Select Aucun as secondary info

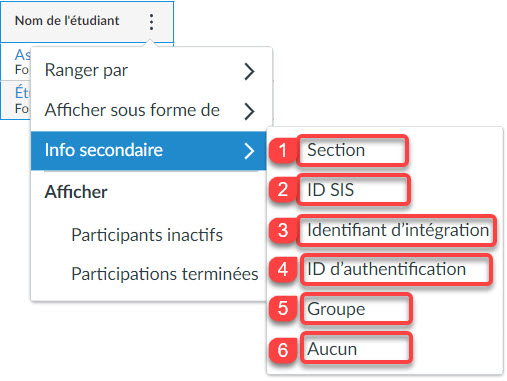click(332, 349)
